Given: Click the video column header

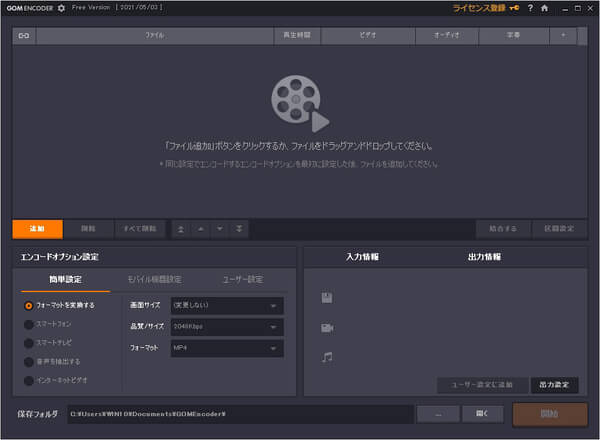Looking at the screenshot, I should pos(368,36).
